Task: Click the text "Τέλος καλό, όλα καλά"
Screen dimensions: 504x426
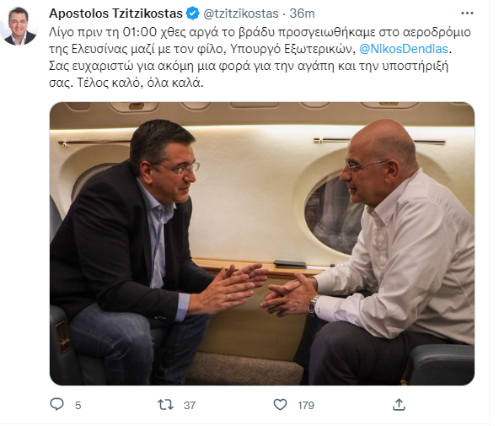Action: [x=140, y=83]
